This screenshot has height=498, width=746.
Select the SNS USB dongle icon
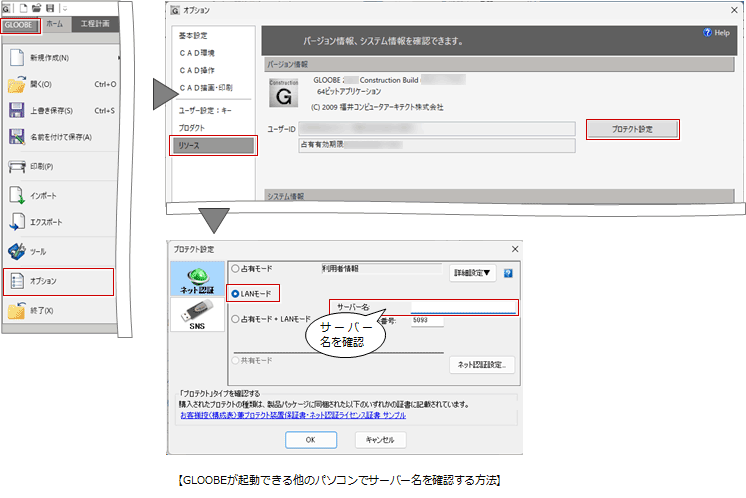point(197,315)
